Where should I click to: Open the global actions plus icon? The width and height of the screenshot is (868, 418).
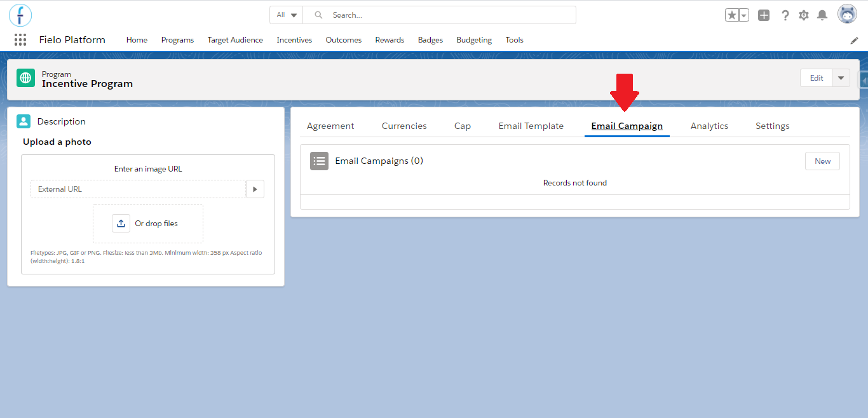tap(764, 15)
